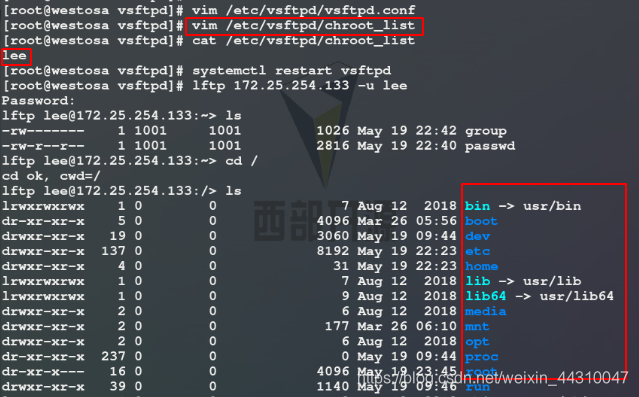Select the 'group' file name
The width and height of the screenshot is (639, 397).
pyautogui.click(x=486, y=131)
